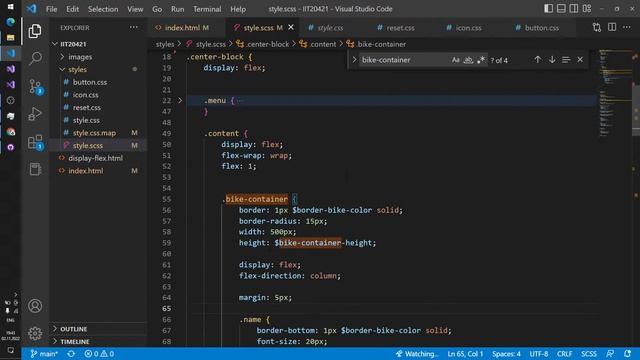Open index.html in explorer tree
The height and width of the screenshot is (360, 640).
coord(98,171)
